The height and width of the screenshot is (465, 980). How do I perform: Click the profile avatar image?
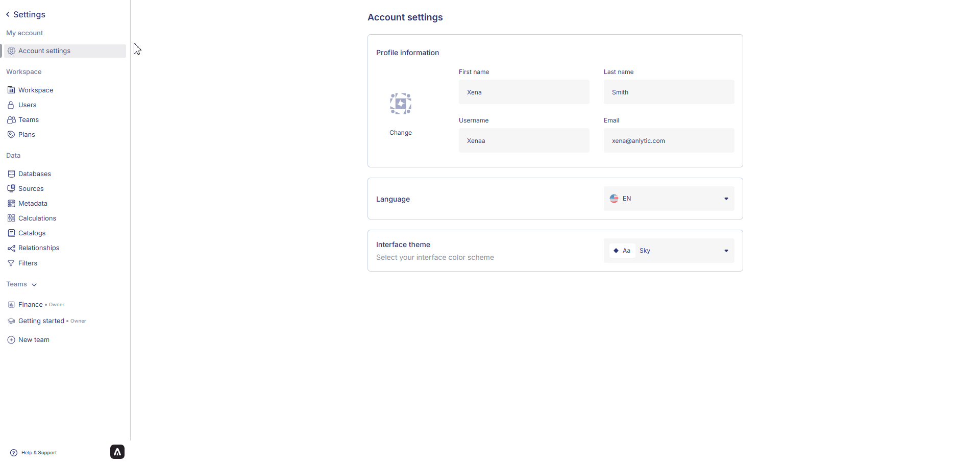pos(401,104)
